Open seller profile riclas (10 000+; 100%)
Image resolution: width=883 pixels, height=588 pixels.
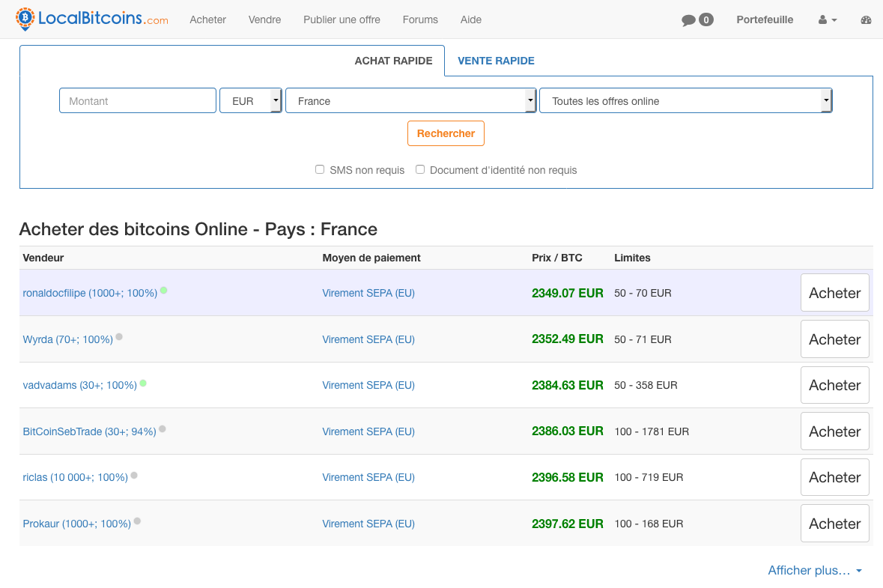pos(76,477)
